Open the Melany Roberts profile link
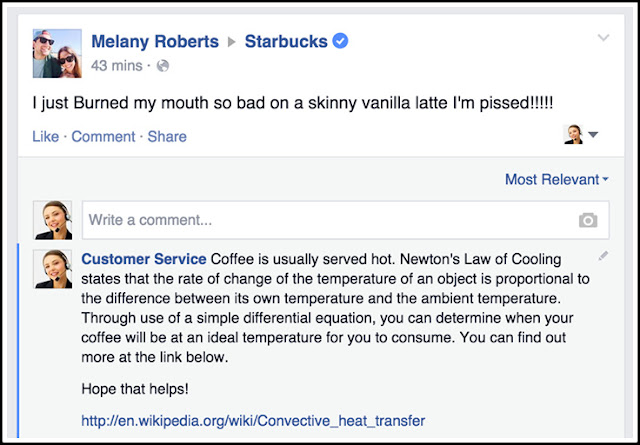Screen dimensions: 640x445 [154, 42]
